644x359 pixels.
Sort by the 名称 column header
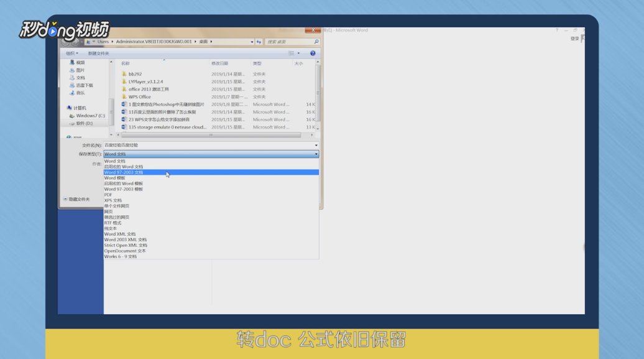tap(126, 63)
